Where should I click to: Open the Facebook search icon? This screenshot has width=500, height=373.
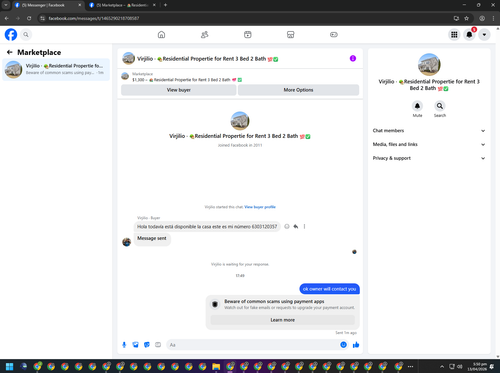pyautogui.click(x=26, y=34)
